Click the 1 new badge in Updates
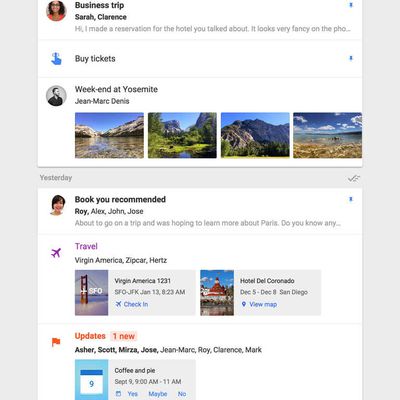Viewport: 400px width, 400px height. [124, 336]
